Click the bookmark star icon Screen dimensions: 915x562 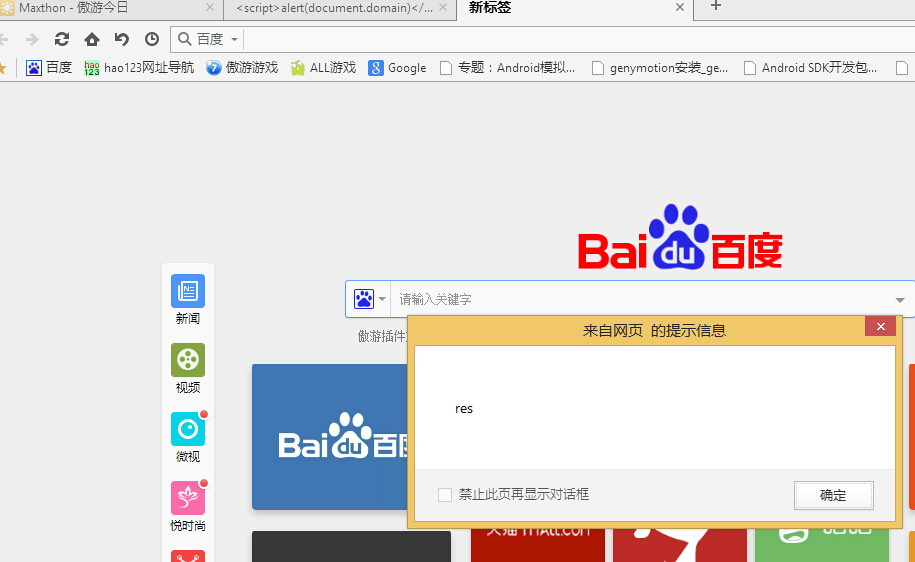2,68
